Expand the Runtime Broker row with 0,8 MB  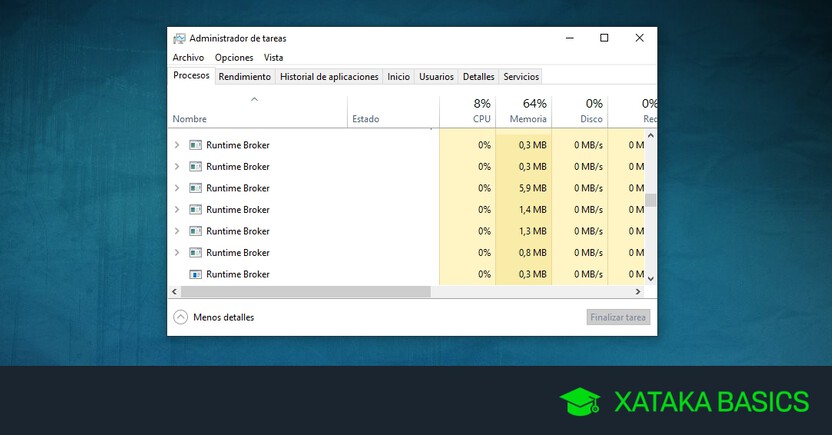coord(177,253)
